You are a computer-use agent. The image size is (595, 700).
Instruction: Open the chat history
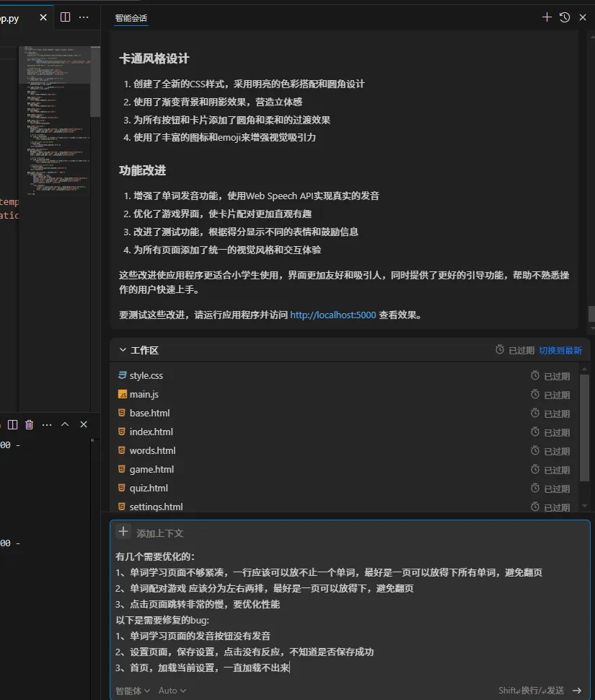[x=564, y=17]
